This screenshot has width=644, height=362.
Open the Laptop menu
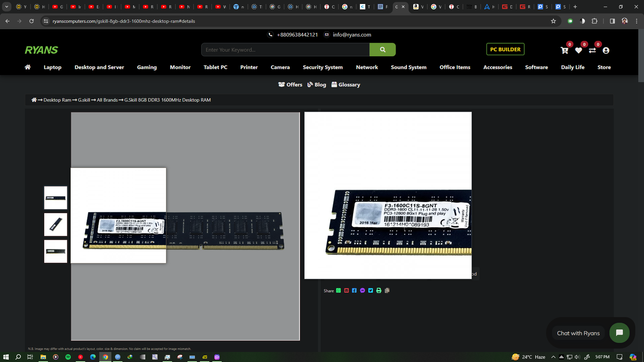click(x=52, y=67)
